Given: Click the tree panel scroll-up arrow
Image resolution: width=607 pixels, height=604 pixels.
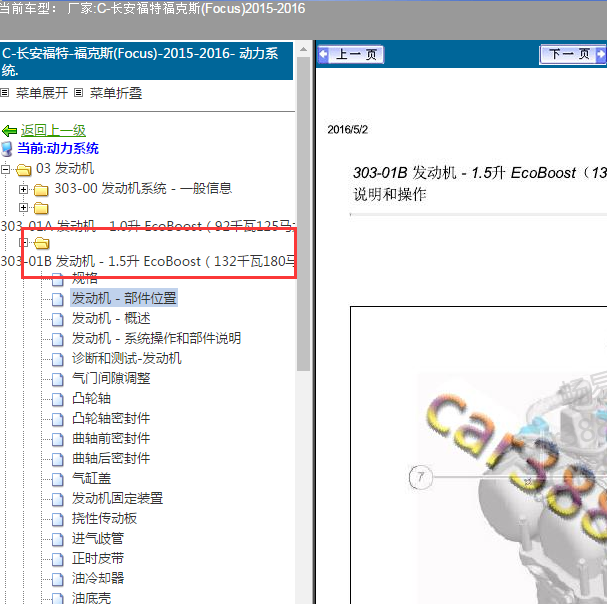Looking at the screenshot, I should (x=304, y=49).
